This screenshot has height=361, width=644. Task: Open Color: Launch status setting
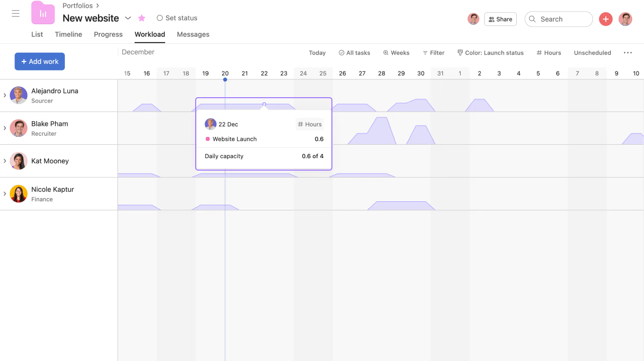point(490,53)
